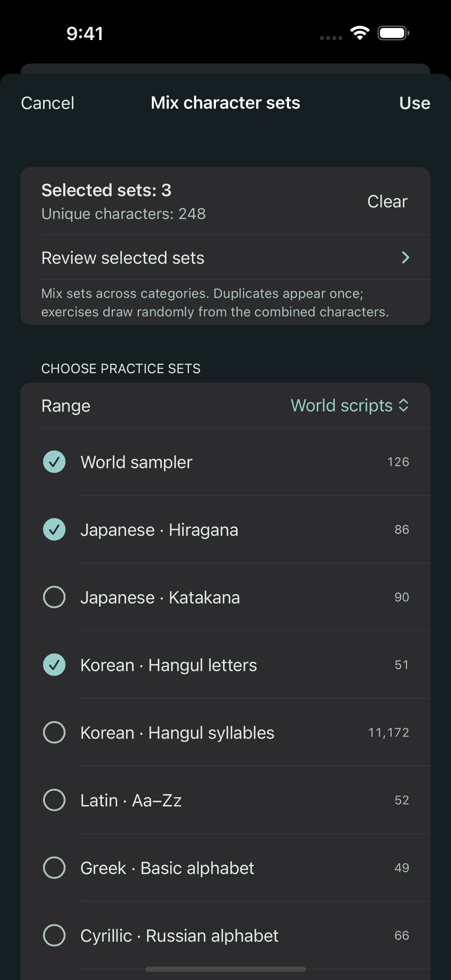The height and width of the screenshot is (980, 451).
Task: Open Review selected sets chevron arrow
Action: pyautogui.click(x=405, y=258)
